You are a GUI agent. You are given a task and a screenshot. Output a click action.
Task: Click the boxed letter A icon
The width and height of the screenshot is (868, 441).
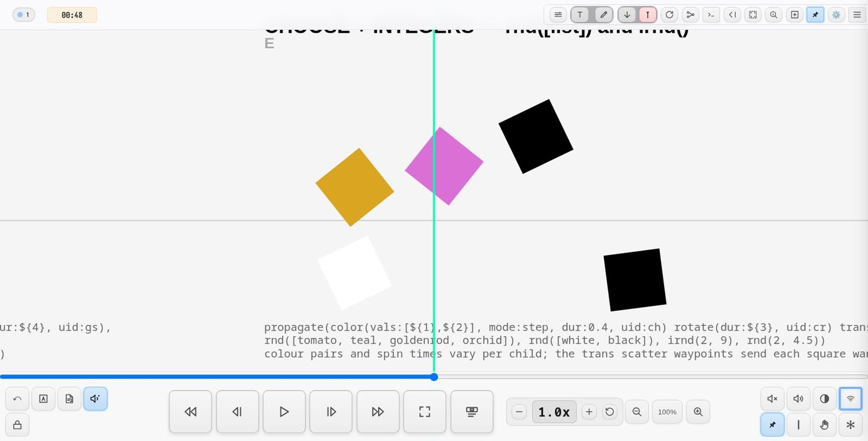[x=43, y=399]
